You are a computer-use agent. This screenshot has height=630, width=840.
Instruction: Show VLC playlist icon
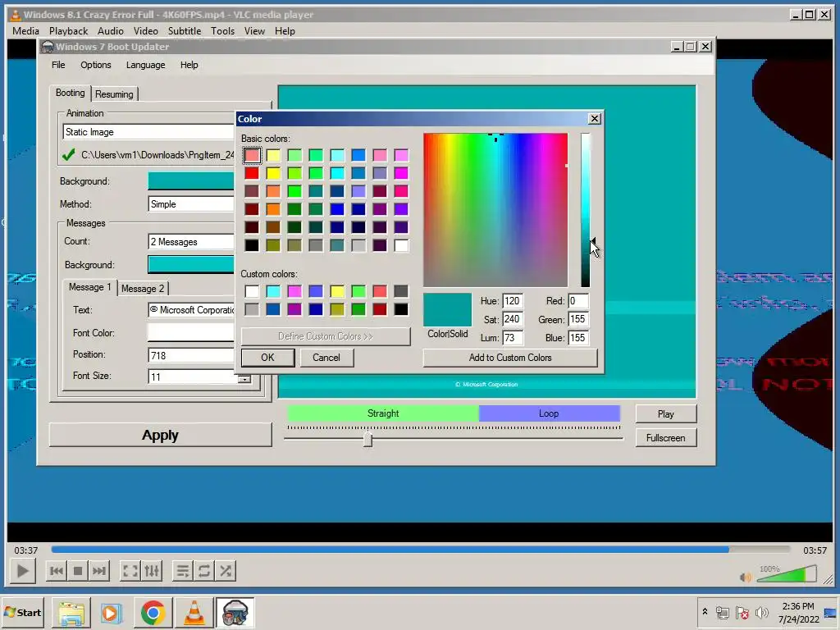[183, 571]
